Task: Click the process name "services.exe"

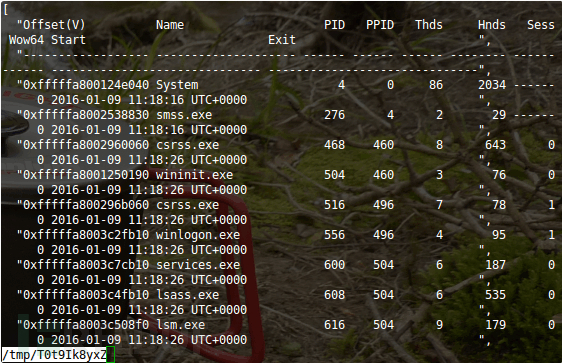Action: point(198,265)
